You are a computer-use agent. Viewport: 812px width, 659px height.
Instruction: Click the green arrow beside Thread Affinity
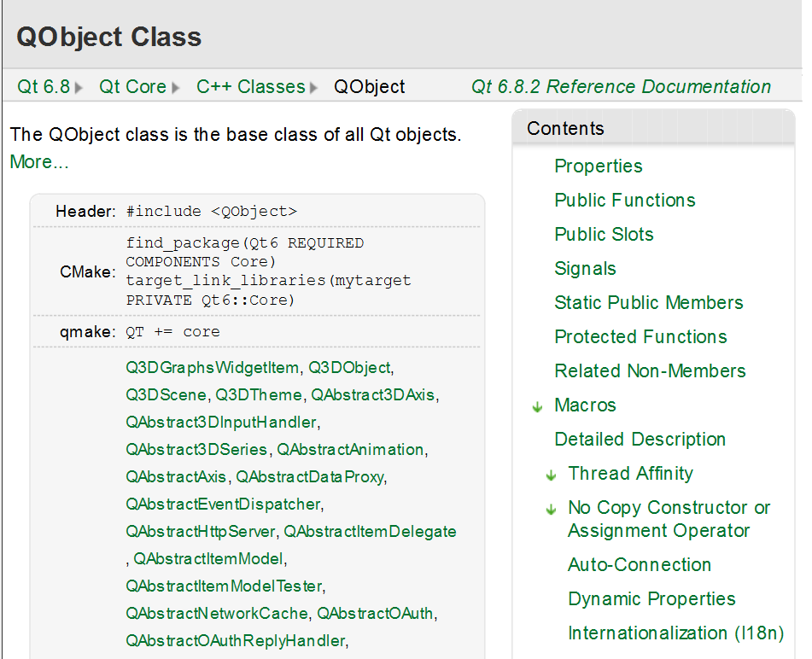point(551,475)
